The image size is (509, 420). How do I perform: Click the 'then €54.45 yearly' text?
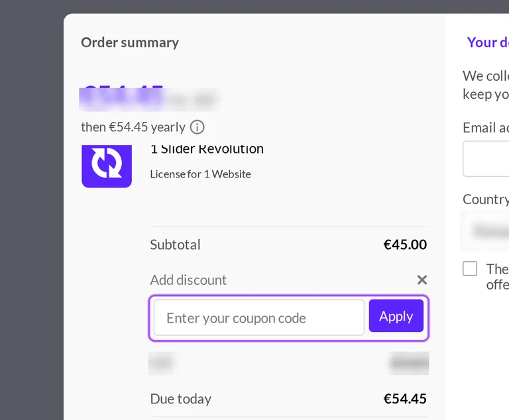coord(133,127)
